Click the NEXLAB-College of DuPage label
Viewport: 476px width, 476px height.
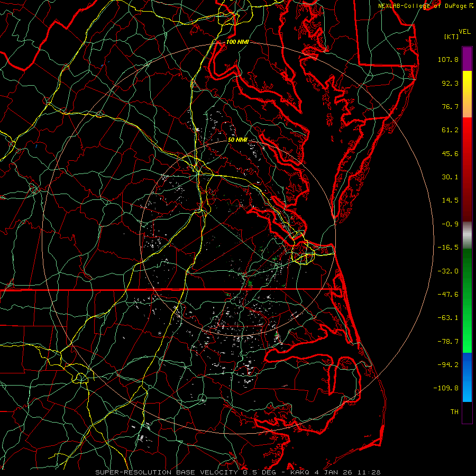click(423, 6)
